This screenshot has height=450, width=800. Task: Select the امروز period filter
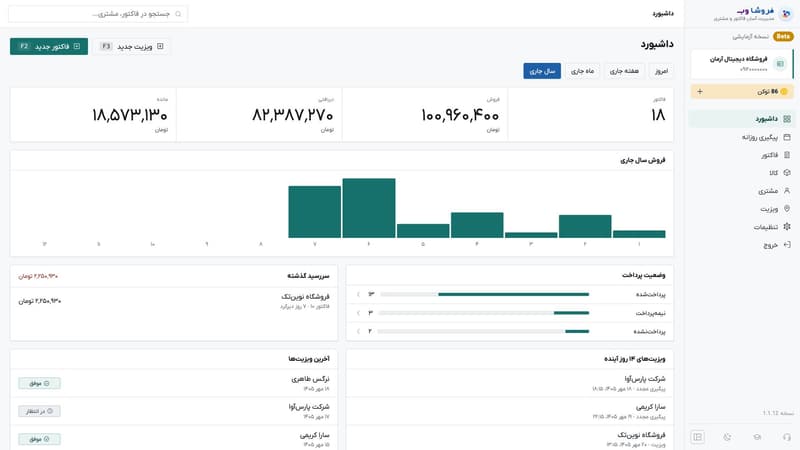[661, 71]
